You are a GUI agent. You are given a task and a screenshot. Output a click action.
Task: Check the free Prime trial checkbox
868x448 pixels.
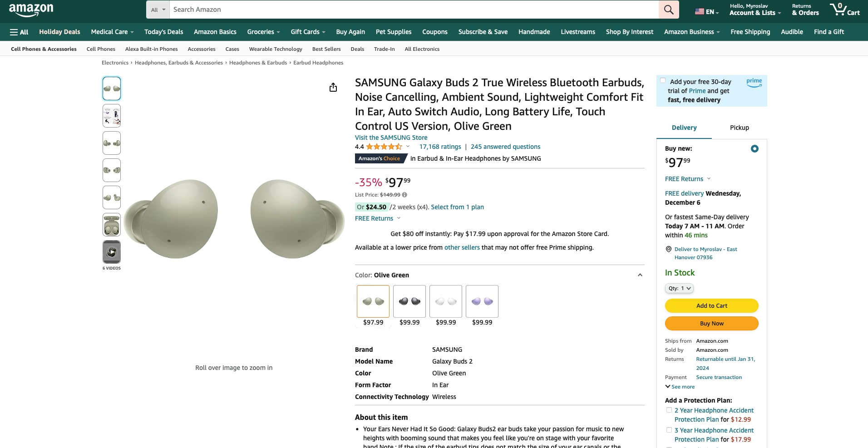(663, 81)
